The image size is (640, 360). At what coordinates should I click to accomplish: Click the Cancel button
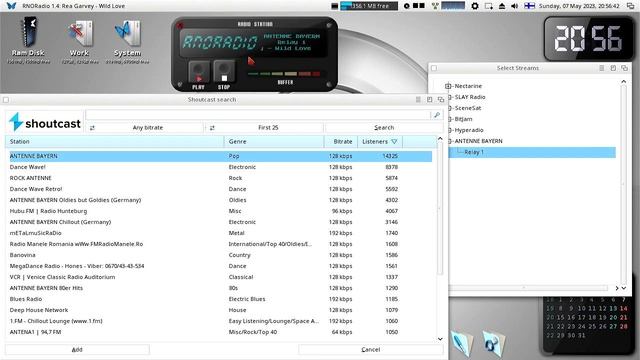tap(371, 349)
